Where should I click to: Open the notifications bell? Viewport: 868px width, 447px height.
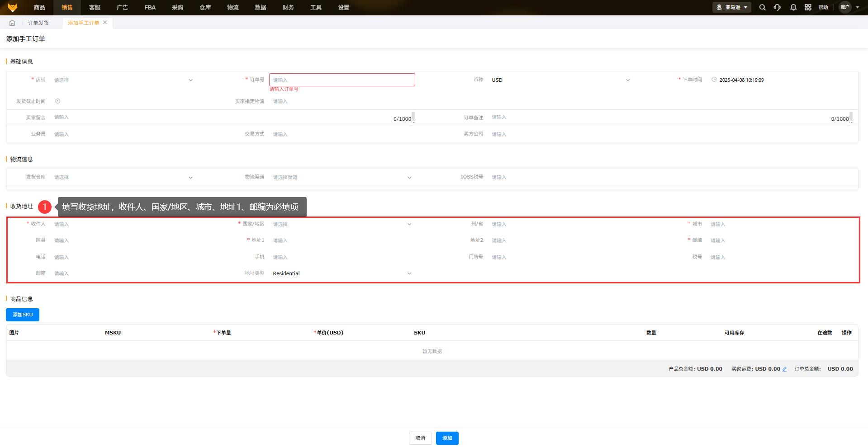pos(793,7)
